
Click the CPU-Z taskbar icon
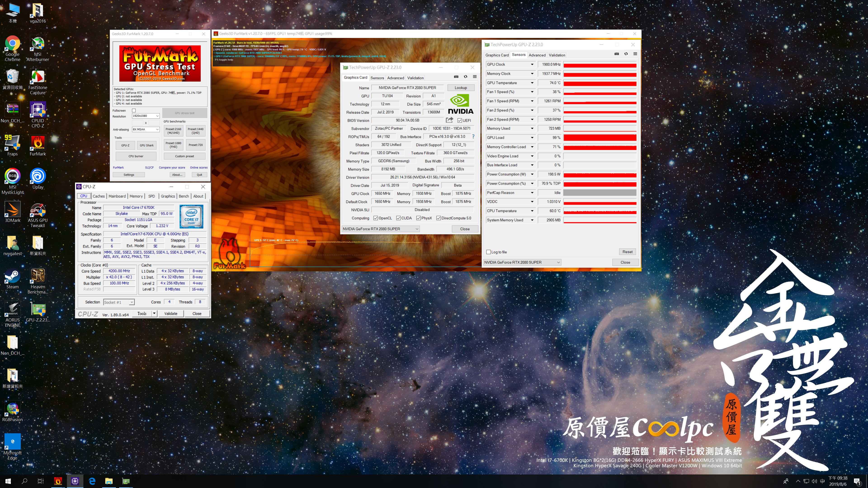click(75, 481)
